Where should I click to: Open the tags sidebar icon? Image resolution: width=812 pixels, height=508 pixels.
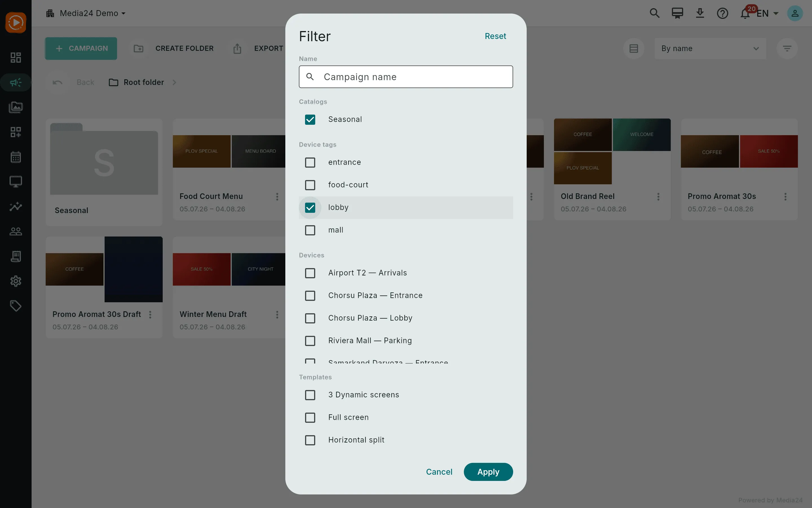coord(16,306)
